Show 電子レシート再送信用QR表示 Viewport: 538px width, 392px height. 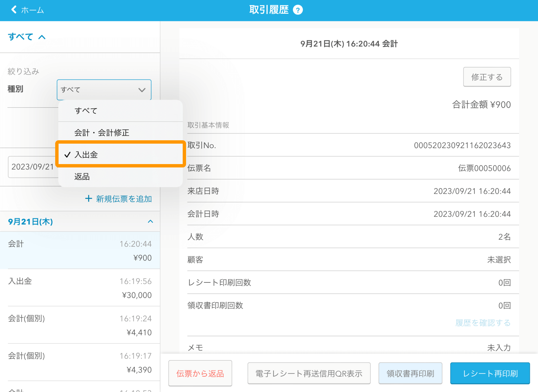tap(309, 373)
